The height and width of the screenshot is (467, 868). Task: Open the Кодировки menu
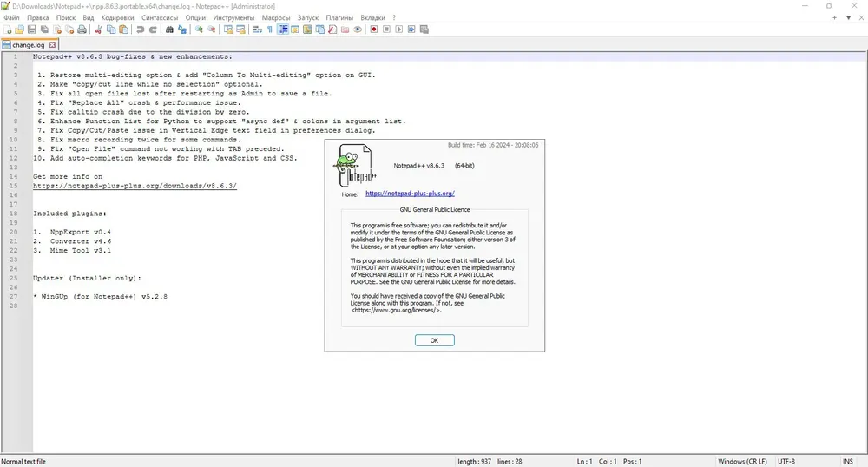click(x=117, y=17)
